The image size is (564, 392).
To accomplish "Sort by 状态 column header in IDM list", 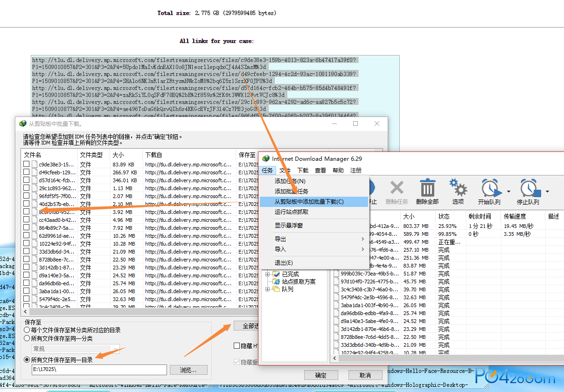I will pyautogui.click(x=451, y=216).
